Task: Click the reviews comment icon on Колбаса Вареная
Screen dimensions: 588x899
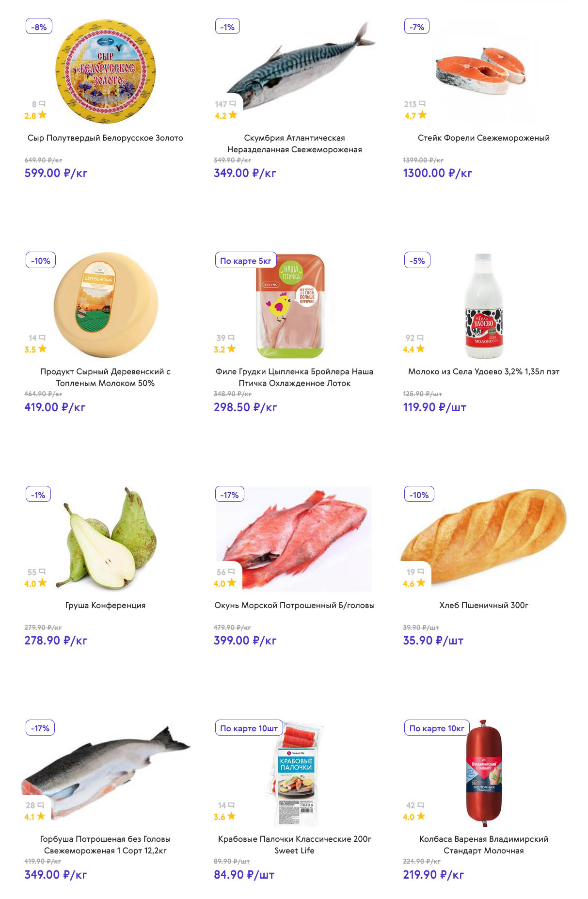Action: coord(421,805)
